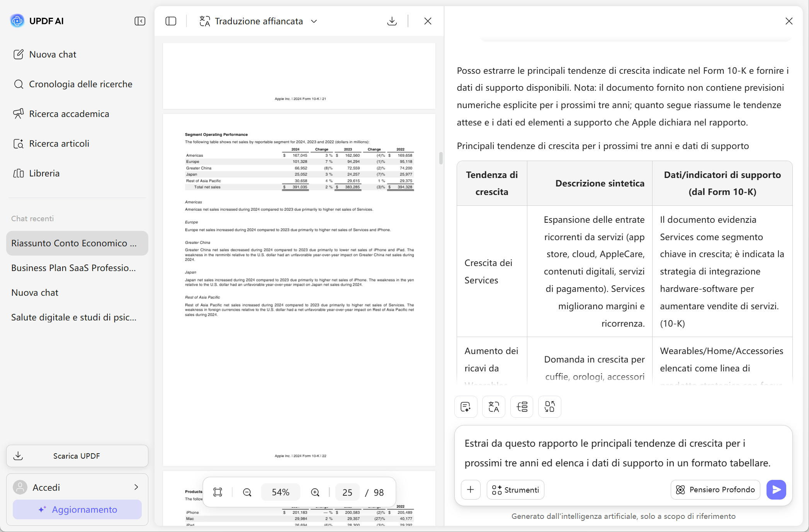
Task: Select the Rewrite icon under the AI answer
Action: 549,407
